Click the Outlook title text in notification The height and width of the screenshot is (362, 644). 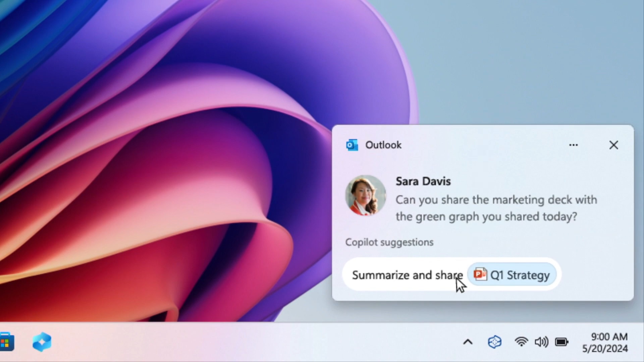383,145
